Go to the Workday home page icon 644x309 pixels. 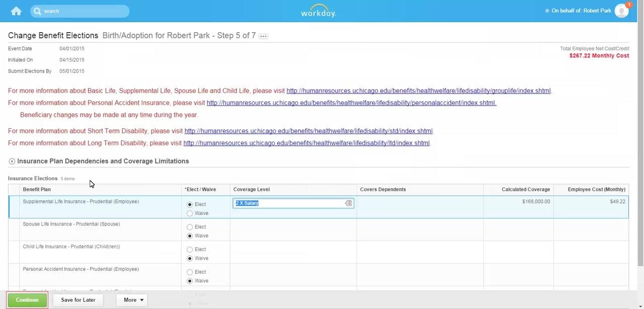point(16,11)
